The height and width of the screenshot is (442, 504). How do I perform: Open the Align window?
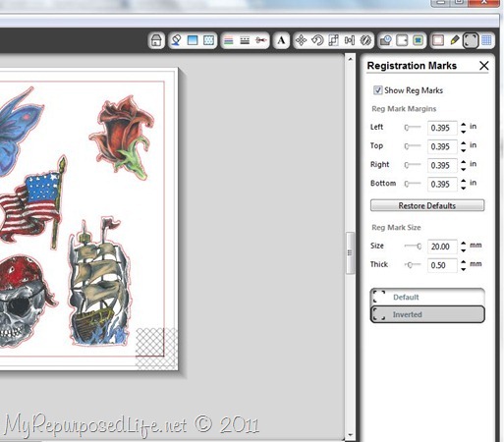tap(350, 40)
